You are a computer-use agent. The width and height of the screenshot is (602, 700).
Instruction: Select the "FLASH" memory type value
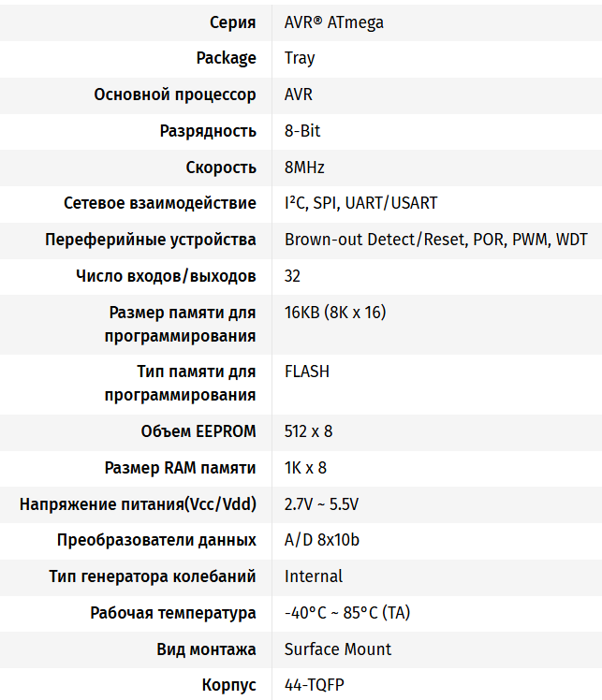[307, 372]
